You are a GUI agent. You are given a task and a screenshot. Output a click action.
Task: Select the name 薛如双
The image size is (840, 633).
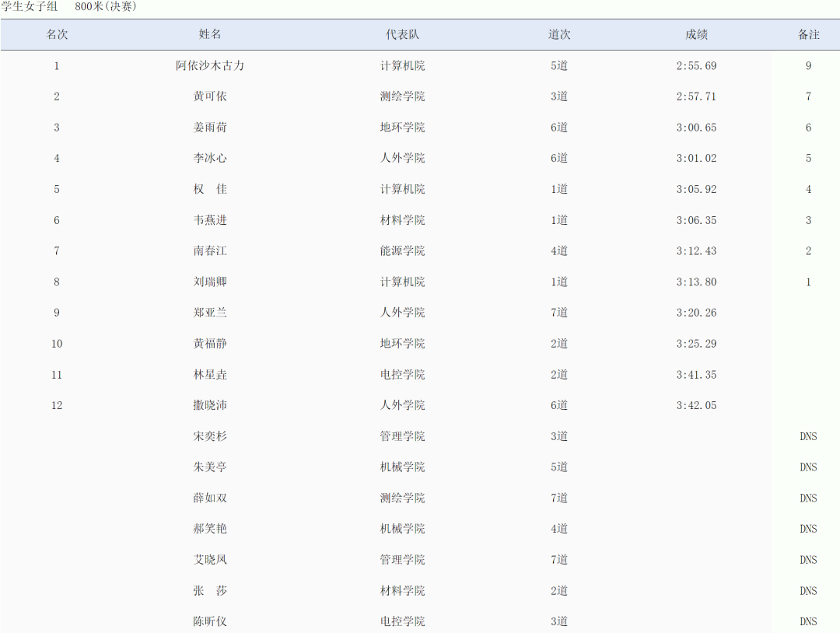tap(210, 498)
